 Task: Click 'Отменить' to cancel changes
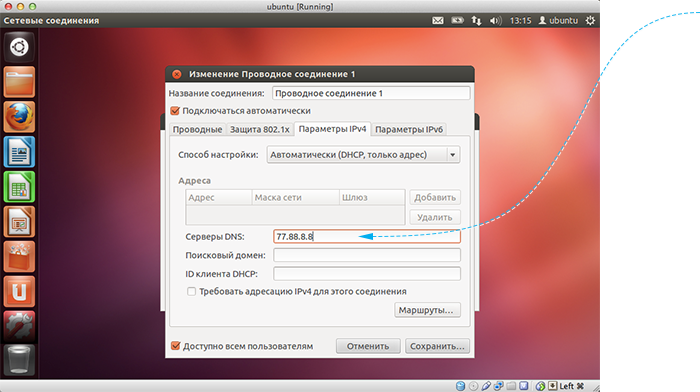click(x=368, y=346)
